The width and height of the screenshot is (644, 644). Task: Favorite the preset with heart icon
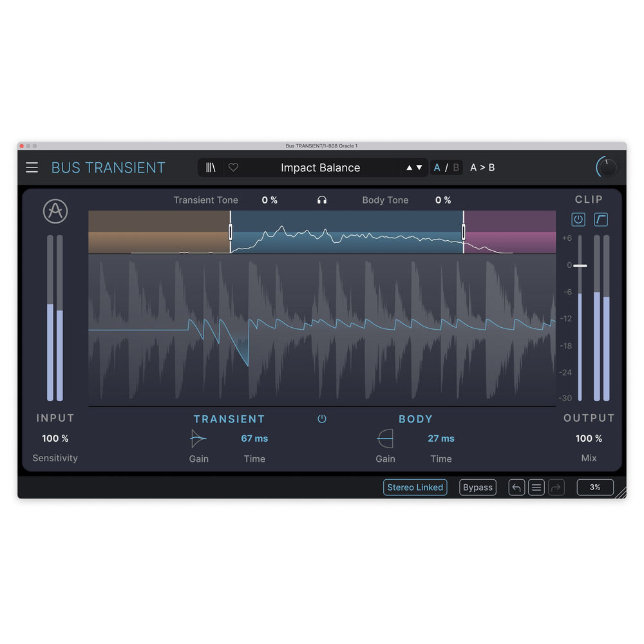tap(233, 167)
